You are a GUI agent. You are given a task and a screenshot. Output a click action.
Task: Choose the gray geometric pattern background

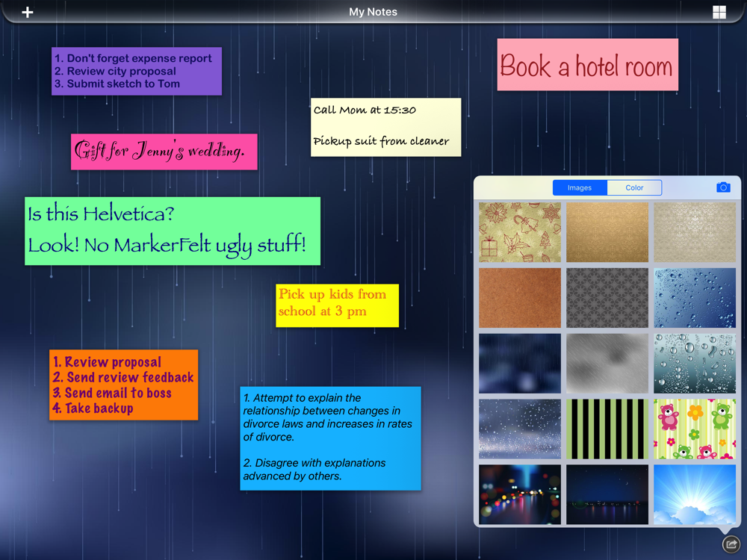pos(607,298)
